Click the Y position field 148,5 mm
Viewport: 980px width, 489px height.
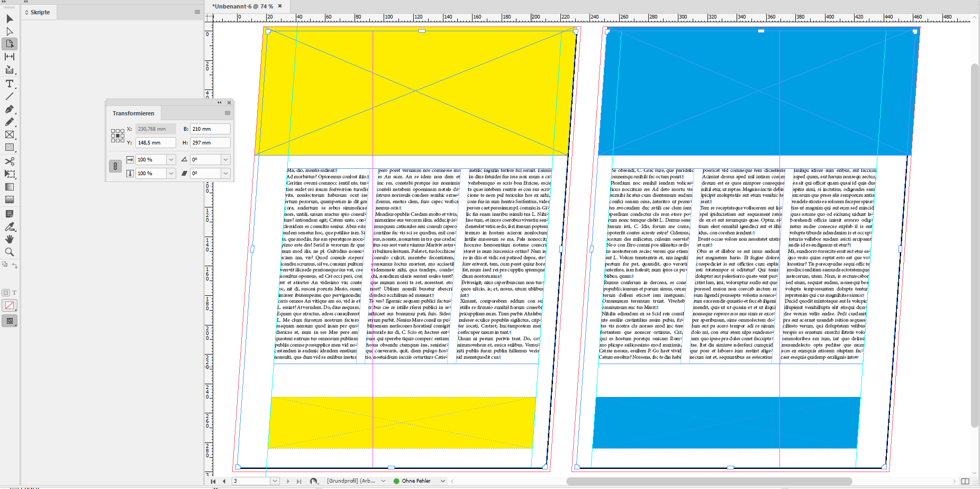click(x=156, y=142)
